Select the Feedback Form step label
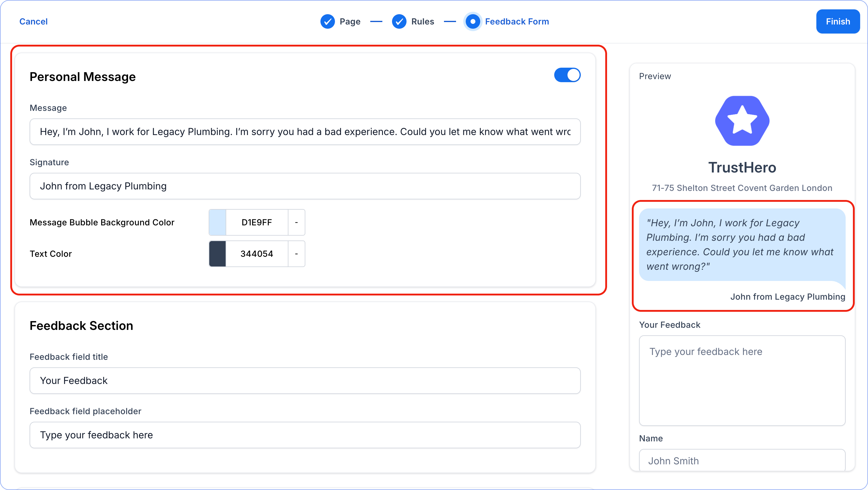Image resolution: width=868 pixels, height=490 pixels. (516, 21)
